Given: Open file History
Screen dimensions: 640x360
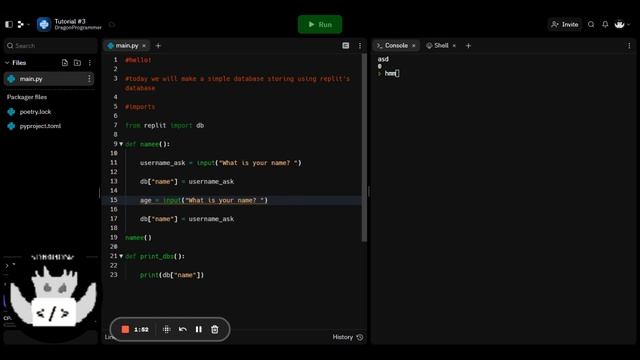Looking at the screenshot, I should coord(348,337).
